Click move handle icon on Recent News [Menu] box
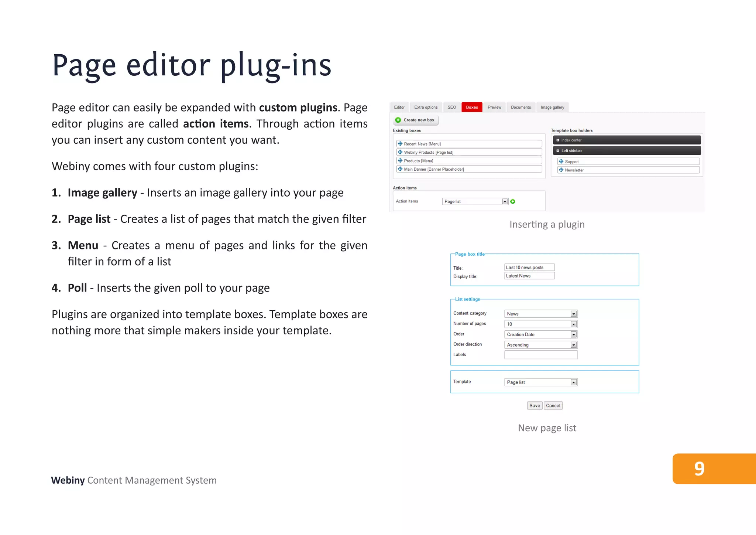 [x=400, y=144]
